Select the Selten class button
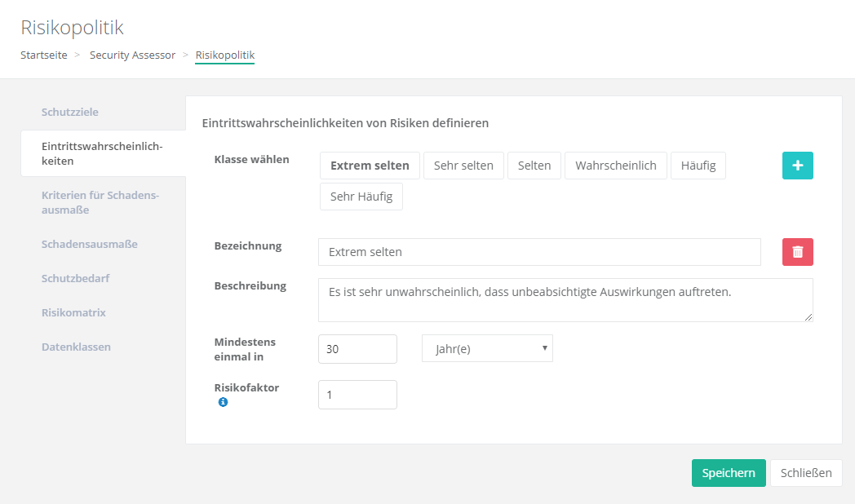The height and width of the screenshot is (504, 855). [x=534, y=166]
